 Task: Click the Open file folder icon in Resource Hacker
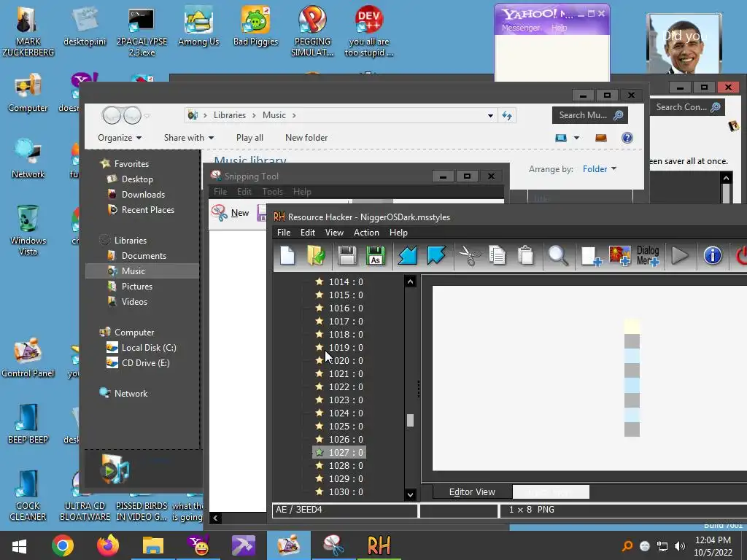coord(316,256)
